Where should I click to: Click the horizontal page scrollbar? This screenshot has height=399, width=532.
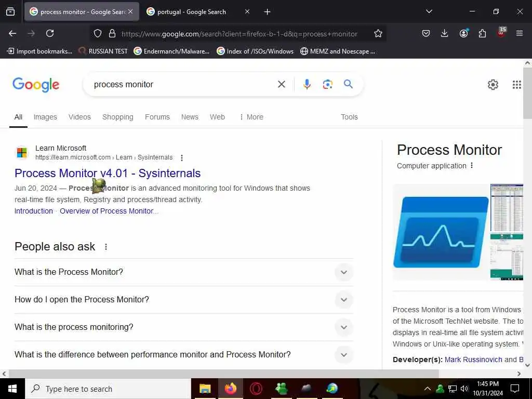[223, 374]
